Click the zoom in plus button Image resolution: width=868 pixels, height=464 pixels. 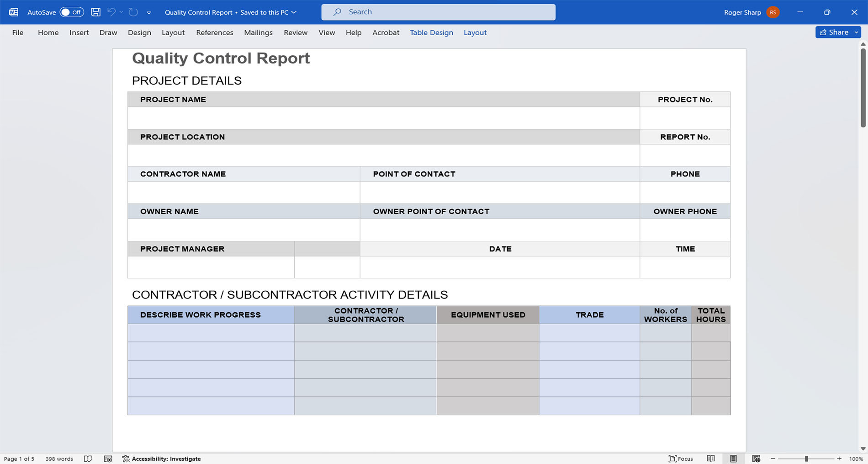click(839, 459)
